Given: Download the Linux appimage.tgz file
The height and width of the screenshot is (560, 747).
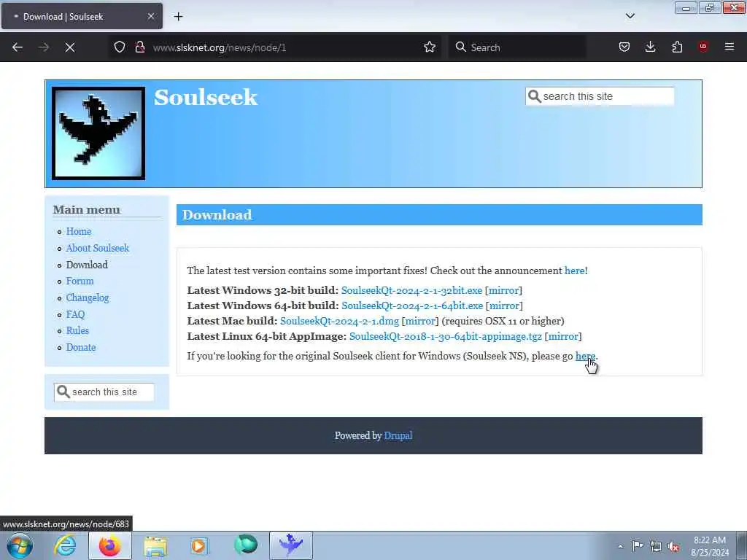Looking at the screenshot, I should pos(446,336).
